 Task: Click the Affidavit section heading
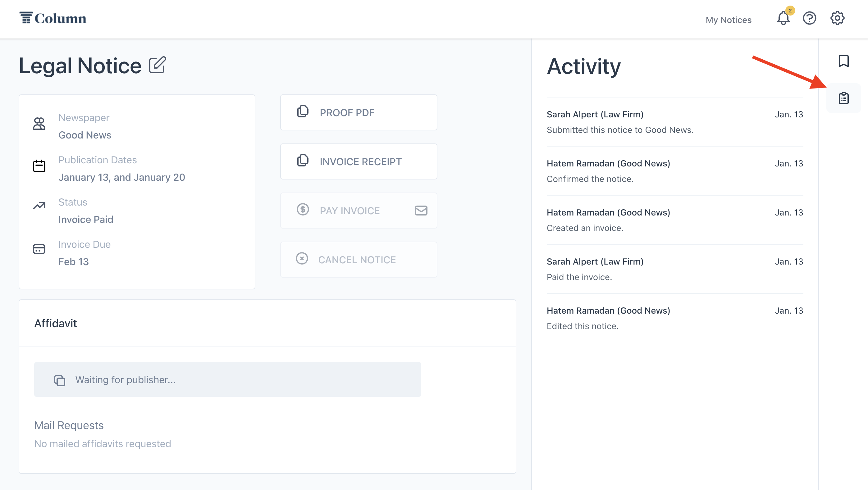(x=56, y=323)
